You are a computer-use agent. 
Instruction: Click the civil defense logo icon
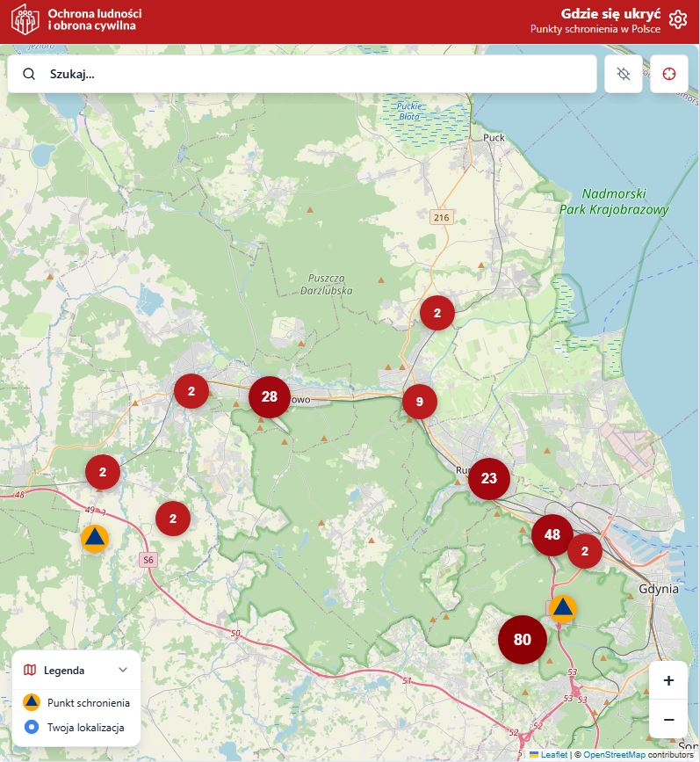coord(25,20)
